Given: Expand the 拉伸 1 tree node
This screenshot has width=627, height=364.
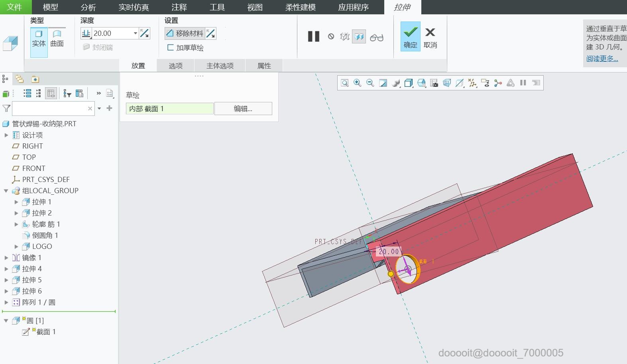Looking at the screenshot, I should point(16,202).
